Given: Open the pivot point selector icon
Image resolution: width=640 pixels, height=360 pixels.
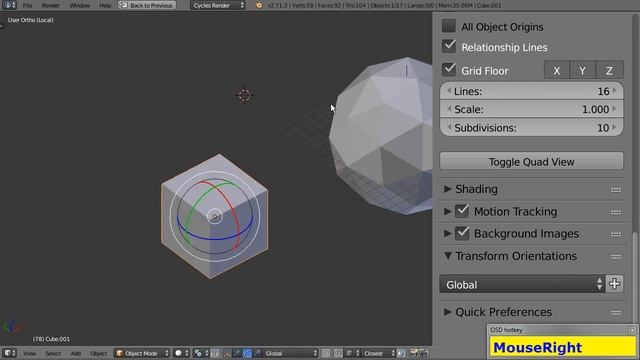Looking at the screenshot, I should point(201,353).
